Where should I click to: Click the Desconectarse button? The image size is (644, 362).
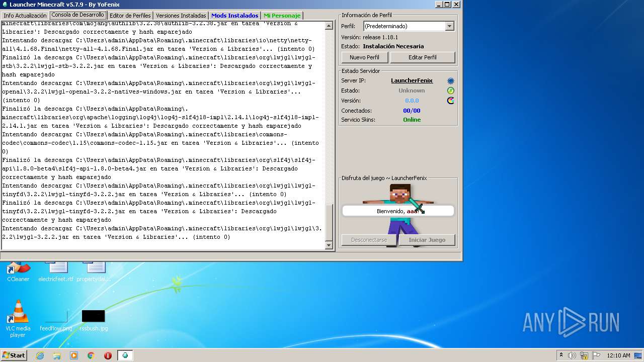[369, 240]
